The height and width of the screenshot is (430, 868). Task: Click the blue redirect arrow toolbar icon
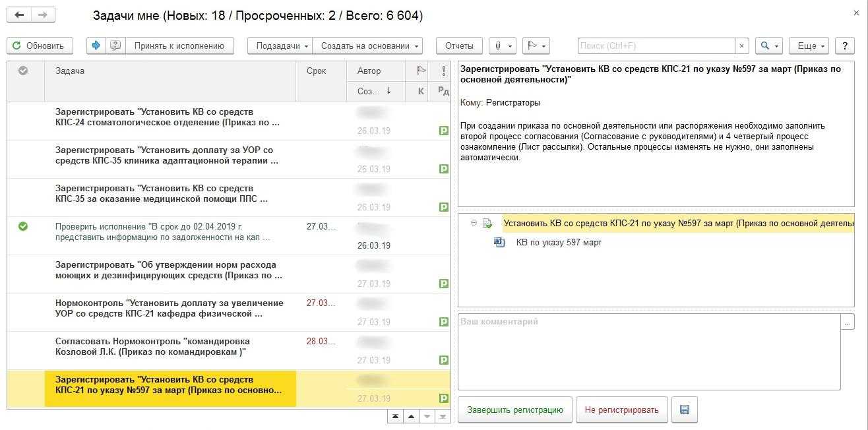coord(96,46)
